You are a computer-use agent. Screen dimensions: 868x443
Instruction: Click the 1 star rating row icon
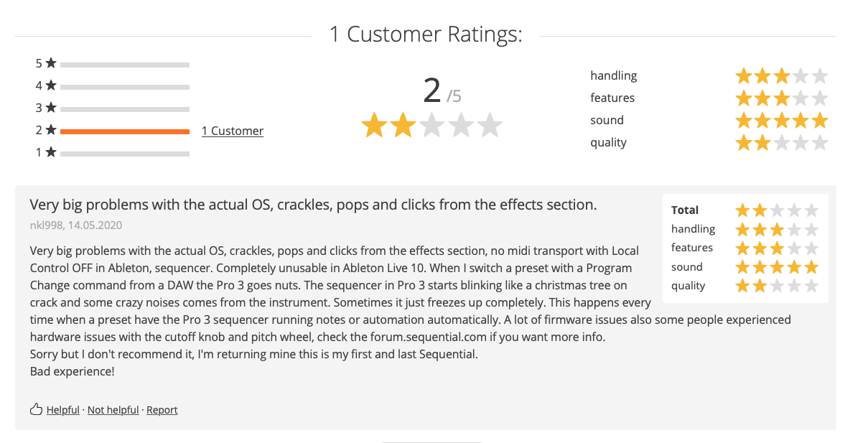[x=51, y=152]
